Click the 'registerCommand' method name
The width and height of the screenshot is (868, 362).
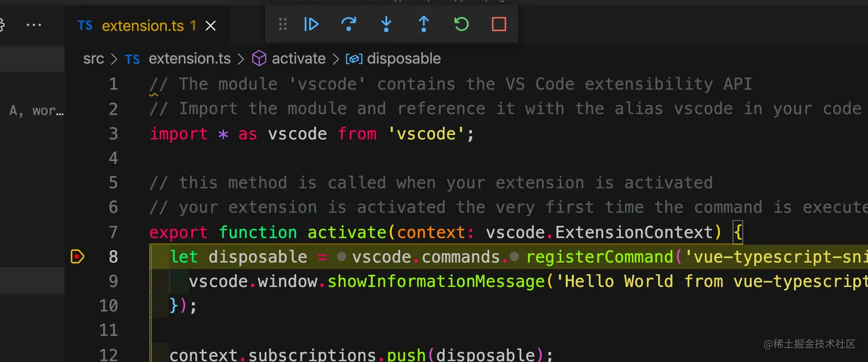pyautogui.click(x=599, y=256)
